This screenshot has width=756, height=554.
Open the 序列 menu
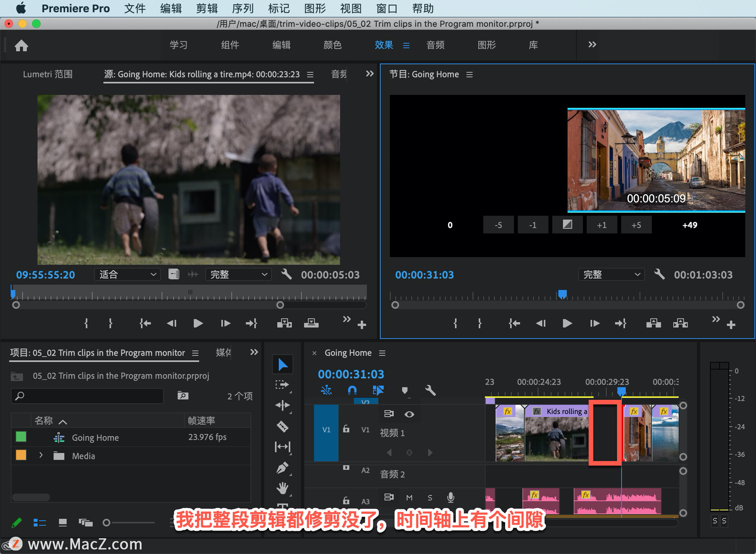(x=243, y=8)
